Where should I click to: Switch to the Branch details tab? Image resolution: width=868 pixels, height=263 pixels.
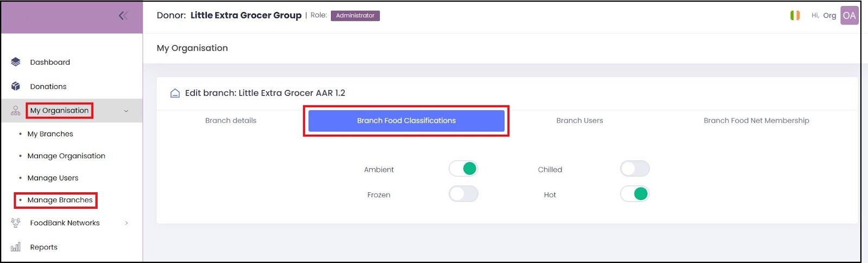click(231, 121)
